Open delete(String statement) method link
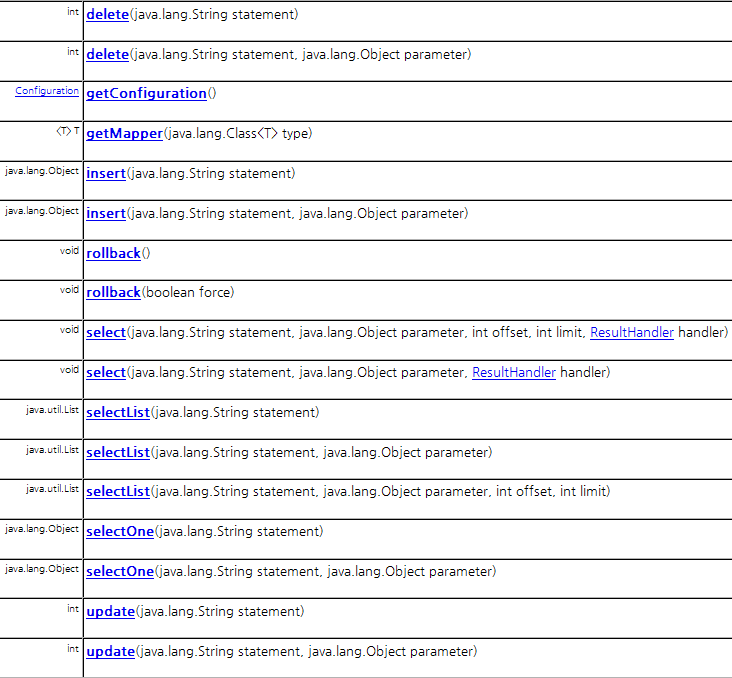The height and width of the screenshot is (678, 732). [107, 14]
